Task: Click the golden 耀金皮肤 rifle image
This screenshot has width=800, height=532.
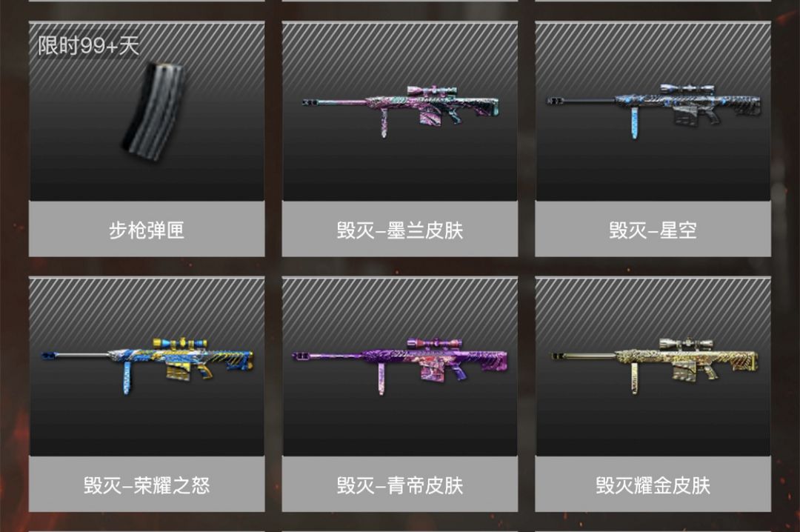Action: (653, 365)
